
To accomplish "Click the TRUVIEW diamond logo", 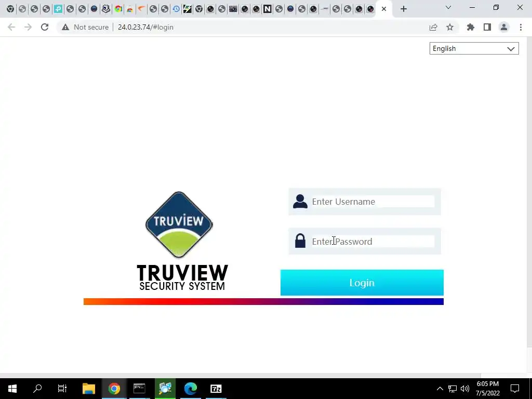I will tap(179, 224).
